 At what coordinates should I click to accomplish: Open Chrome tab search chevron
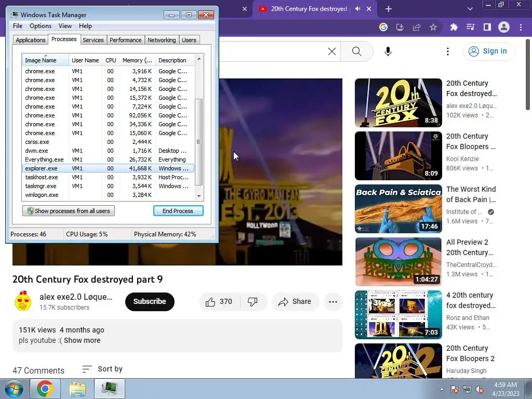coord(470,9)
